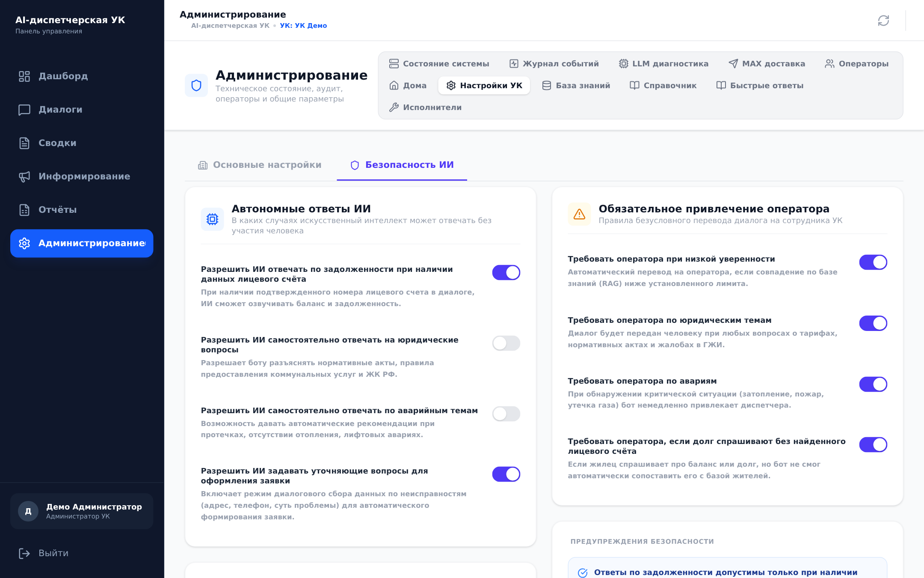924x578 pixels.
Task: Open the Справочник tab
Action: [663, 86]
